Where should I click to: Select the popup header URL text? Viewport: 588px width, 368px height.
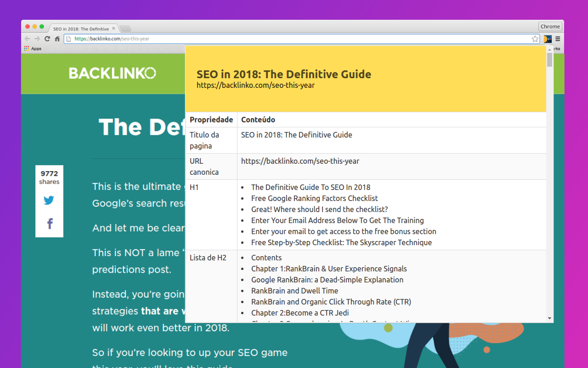[x=256, y=85]
